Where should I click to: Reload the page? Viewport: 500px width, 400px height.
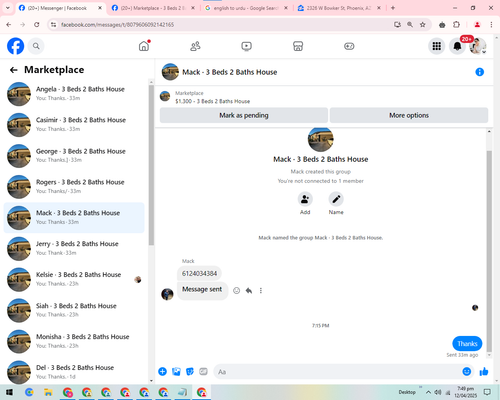pos(37,25)
